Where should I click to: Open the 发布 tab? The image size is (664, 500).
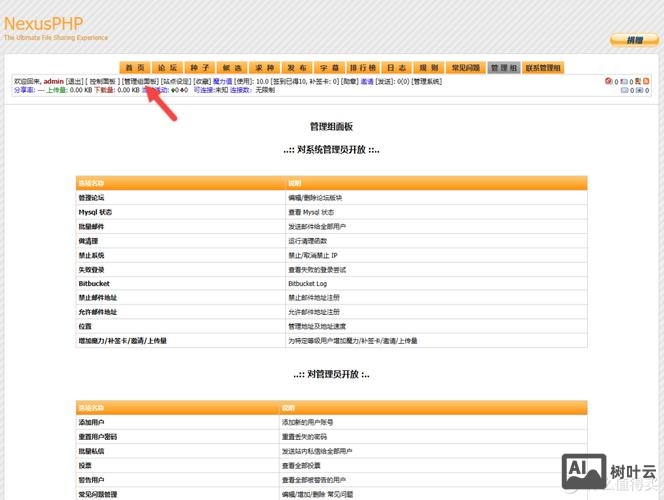coord(297,68)
